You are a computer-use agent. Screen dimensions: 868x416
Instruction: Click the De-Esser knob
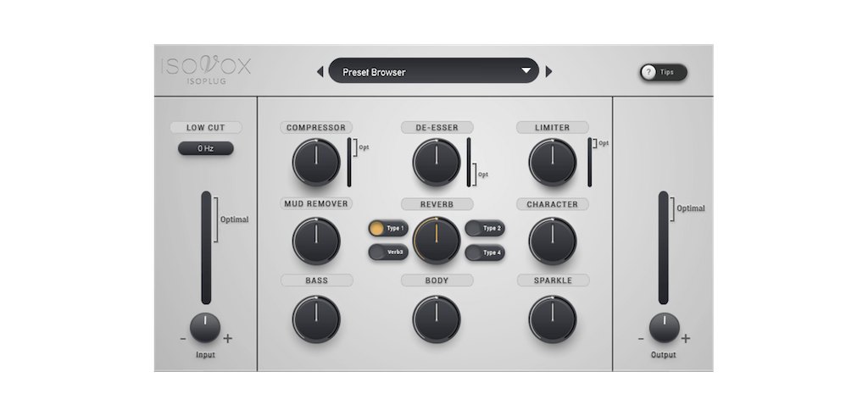click(x=437, y=163)
